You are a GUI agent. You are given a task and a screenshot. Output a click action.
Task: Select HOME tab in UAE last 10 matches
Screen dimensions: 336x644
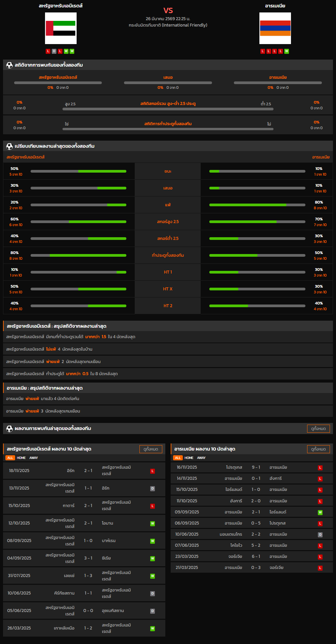click(x=21, y=458)
